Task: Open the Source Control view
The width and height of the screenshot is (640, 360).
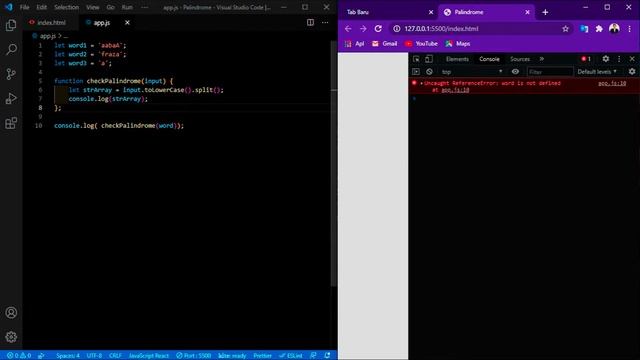Action: (11, 74)
